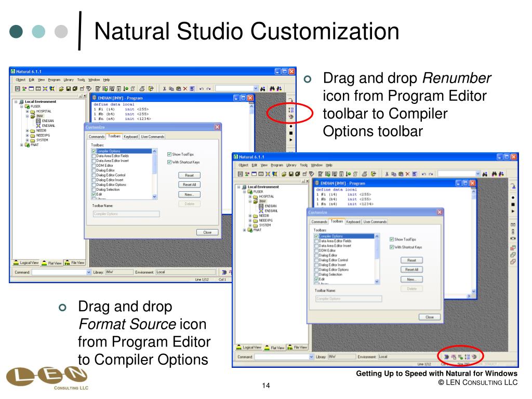Click Library field showing INW in front window

point(341,357)
